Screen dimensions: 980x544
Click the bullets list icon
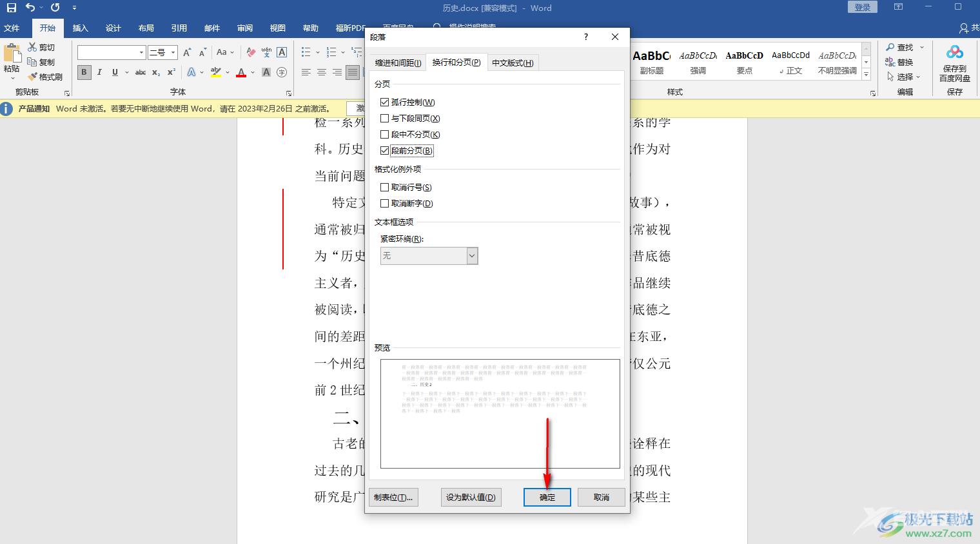pos(306,52)
